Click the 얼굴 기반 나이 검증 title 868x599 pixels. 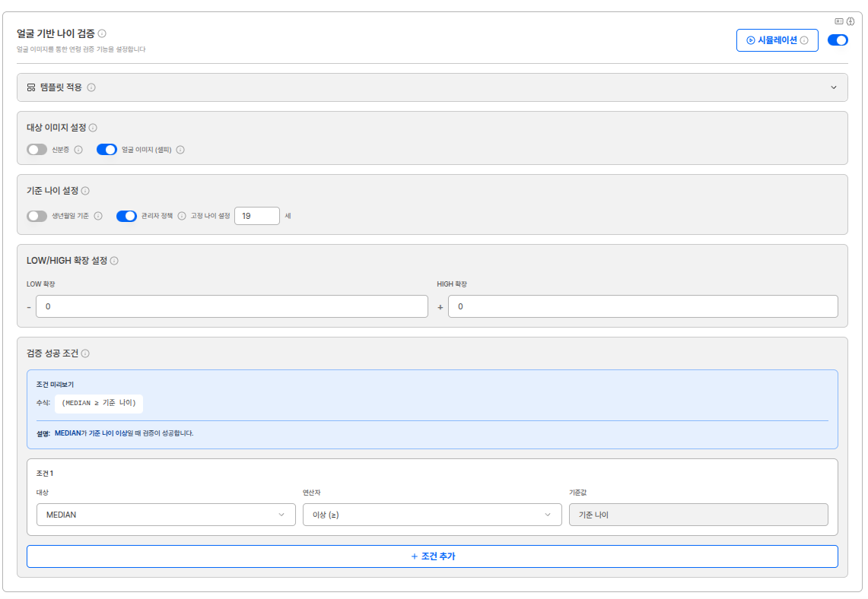coord(56,33)
